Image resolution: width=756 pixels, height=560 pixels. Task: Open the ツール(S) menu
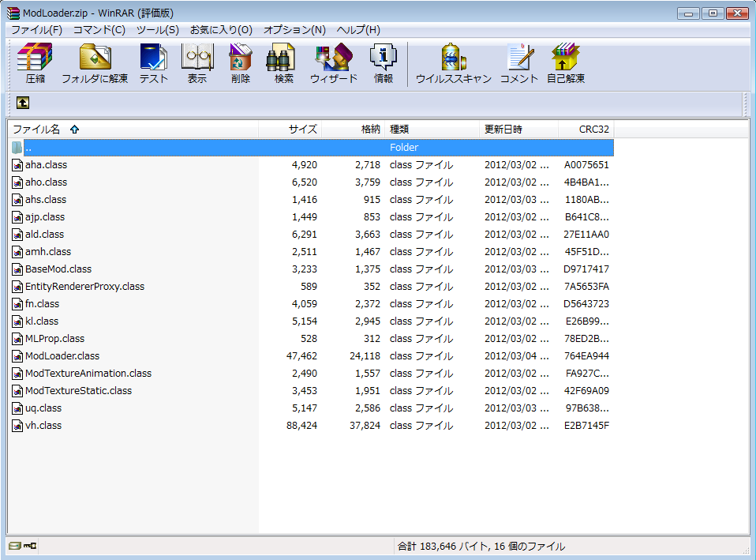click(x=158, y=30)
